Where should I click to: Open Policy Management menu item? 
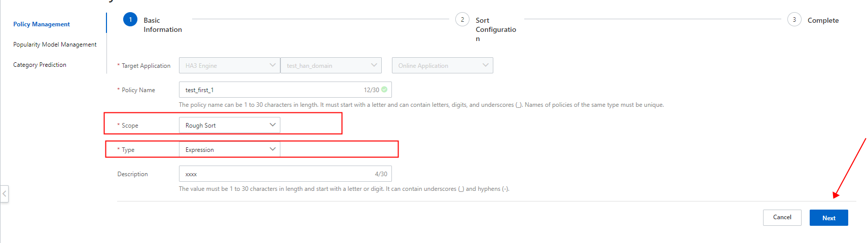[x=42, y=24]
